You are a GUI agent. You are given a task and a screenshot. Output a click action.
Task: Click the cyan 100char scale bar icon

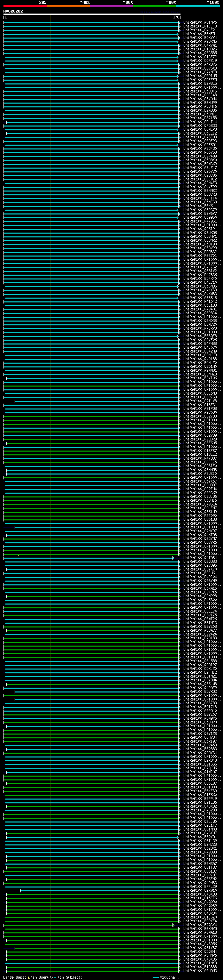(155, 977)
